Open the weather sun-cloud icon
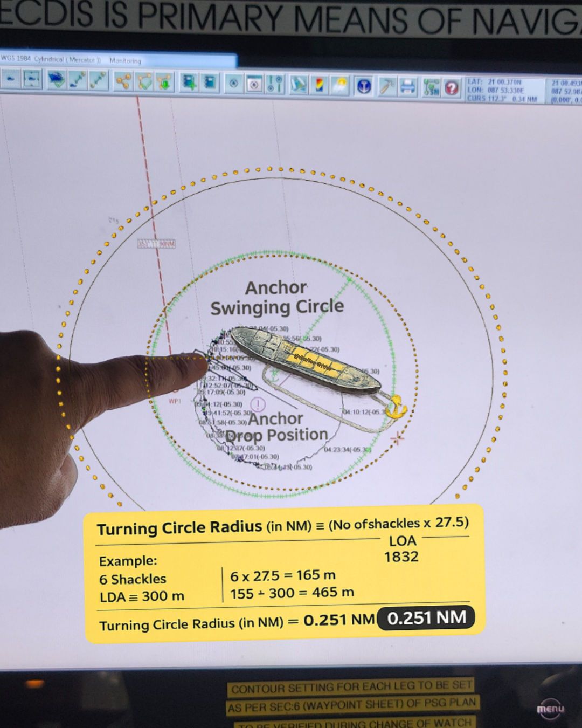This screenshot has width=582, height=728. pos(340,85)
